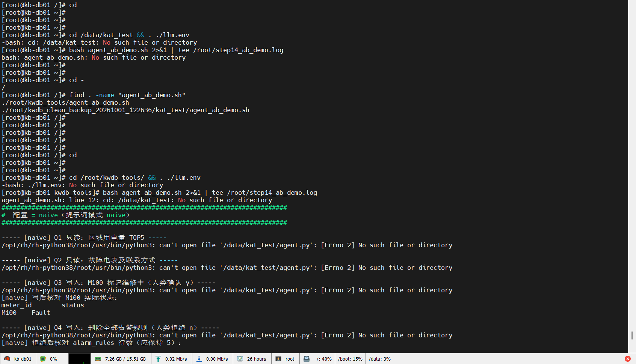The image size is (636, 364).
Task: Click the 26 hours uptime value
Action: [257, 359]
